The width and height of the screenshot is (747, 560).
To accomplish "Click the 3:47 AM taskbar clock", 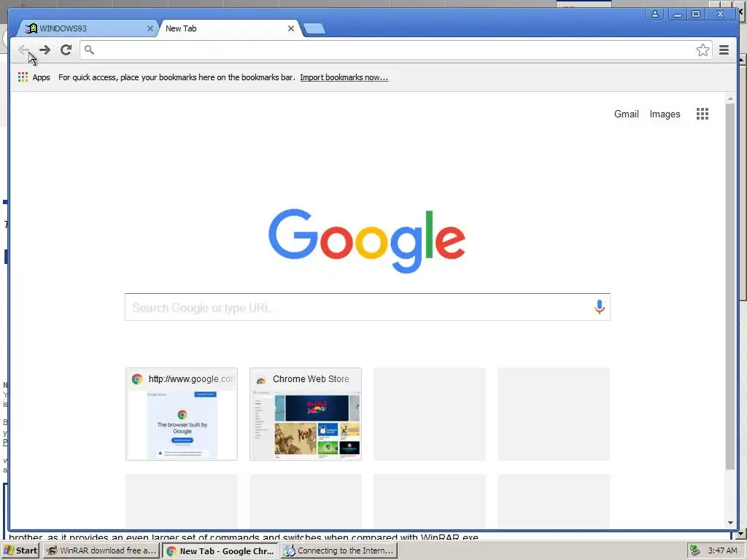I will pos(722,551).
